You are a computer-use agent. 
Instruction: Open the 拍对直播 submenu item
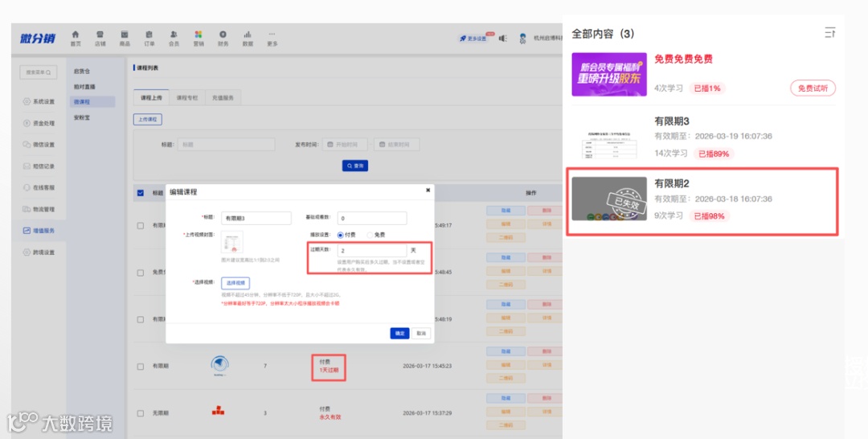[84, 86]
